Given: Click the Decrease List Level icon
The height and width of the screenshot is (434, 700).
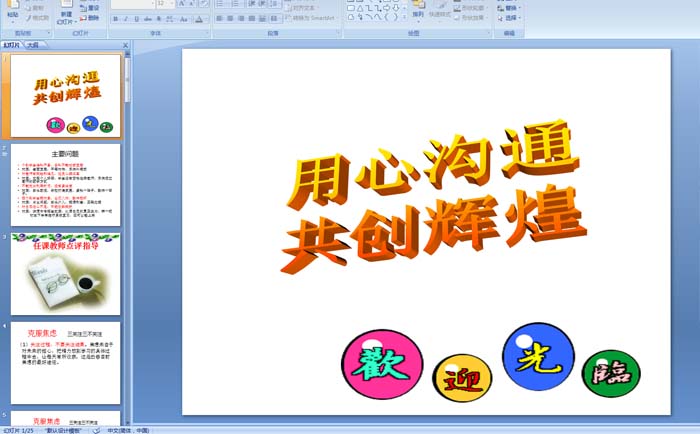Looking at the screenshot, I should pos(252,4).
